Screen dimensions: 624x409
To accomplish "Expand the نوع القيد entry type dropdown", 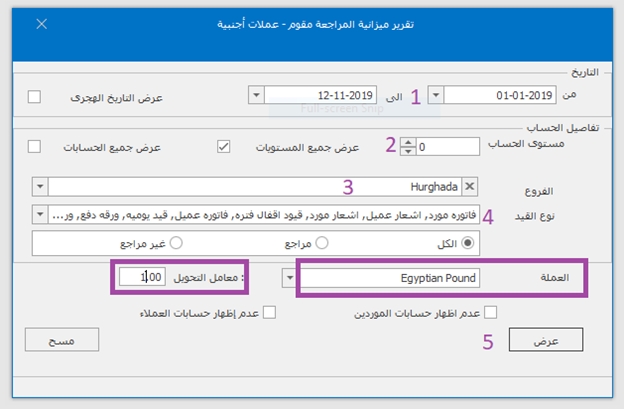I will 39,213.
